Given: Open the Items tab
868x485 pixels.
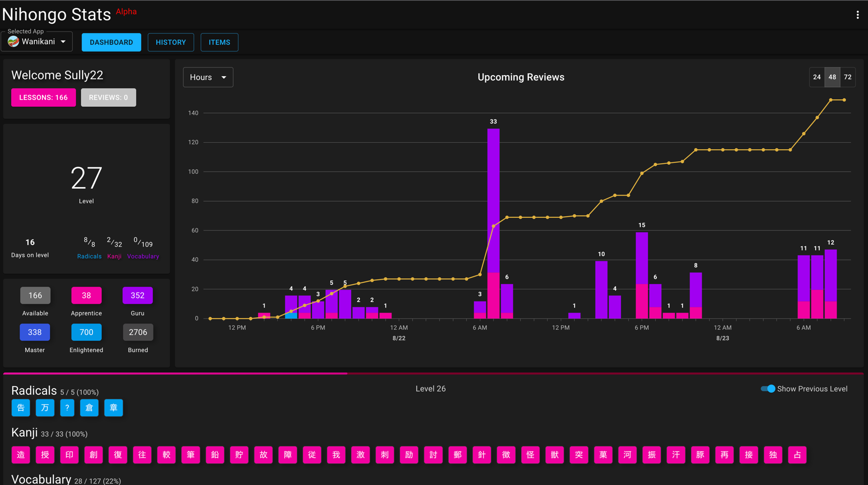Looking at the screenshot, I should click(219, 42).
